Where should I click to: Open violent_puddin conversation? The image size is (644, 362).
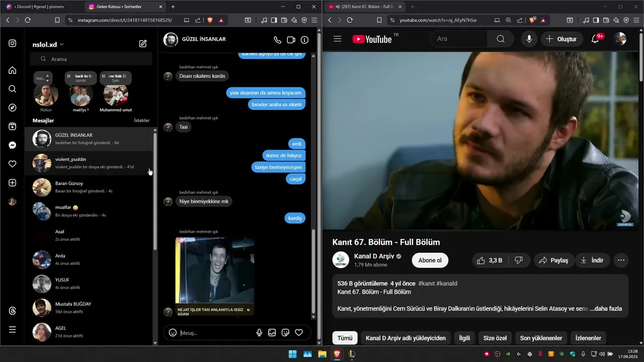tap(89, 163)
